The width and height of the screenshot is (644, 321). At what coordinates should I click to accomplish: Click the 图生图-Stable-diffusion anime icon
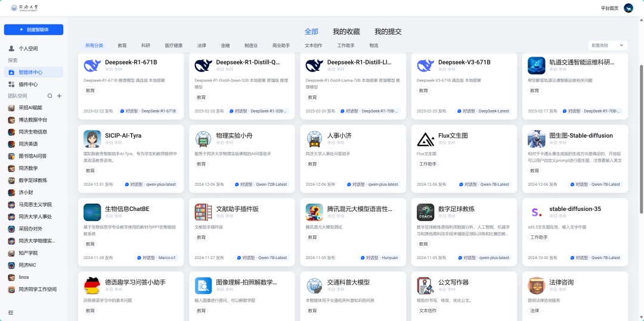537,139
